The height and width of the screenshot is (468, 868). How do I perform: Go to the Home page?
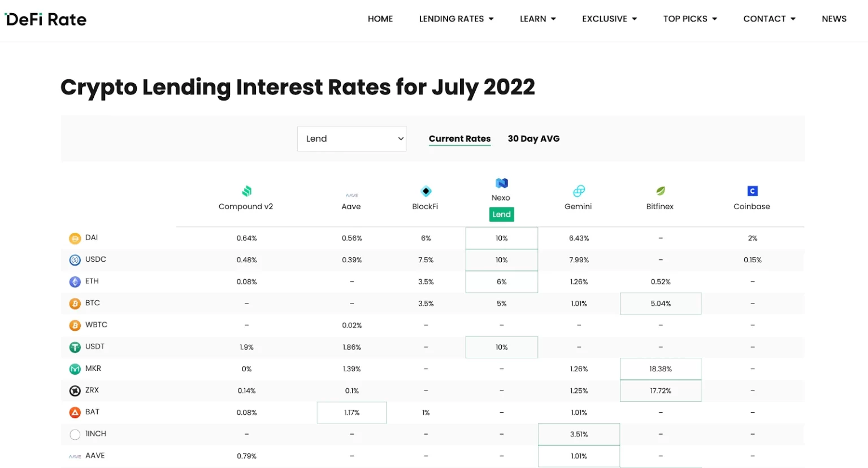tap(380, 19)
